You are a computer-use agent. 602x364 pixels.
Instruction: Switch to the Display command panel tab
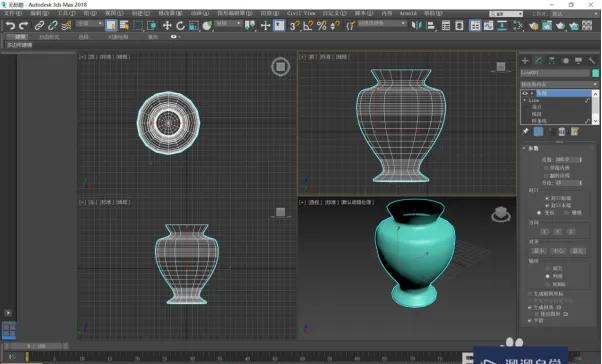[578, 61]
